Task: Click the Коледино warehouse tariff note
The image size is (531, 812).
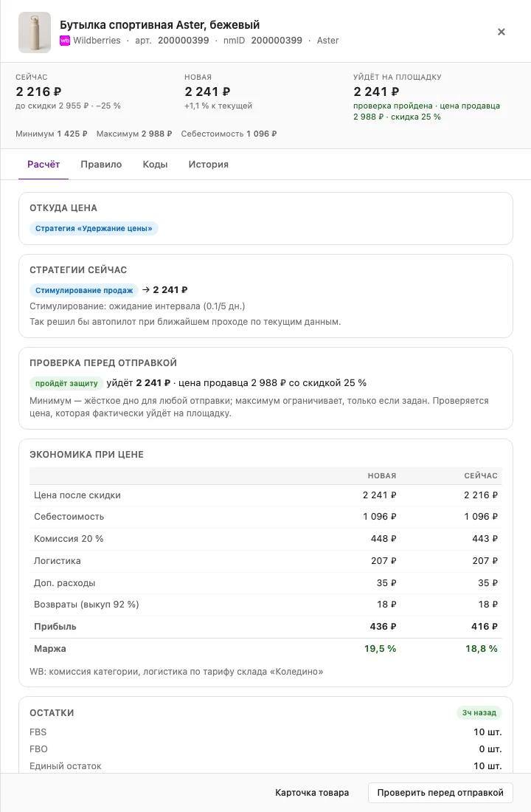Action: click(x=176, y=672)
